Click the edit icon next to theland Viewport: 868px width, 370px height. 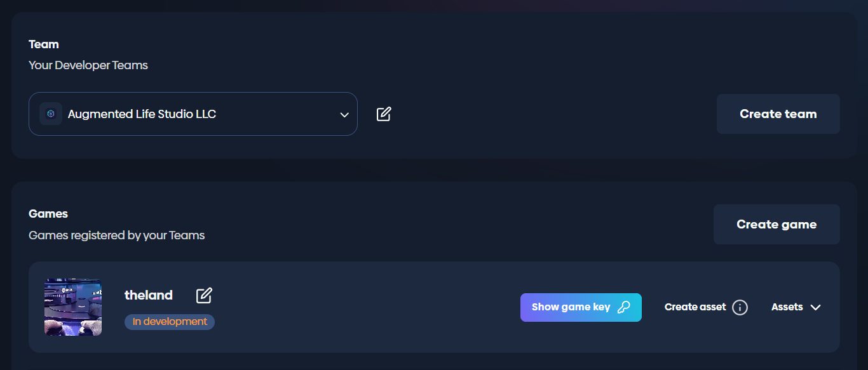[x=204, y=295]
